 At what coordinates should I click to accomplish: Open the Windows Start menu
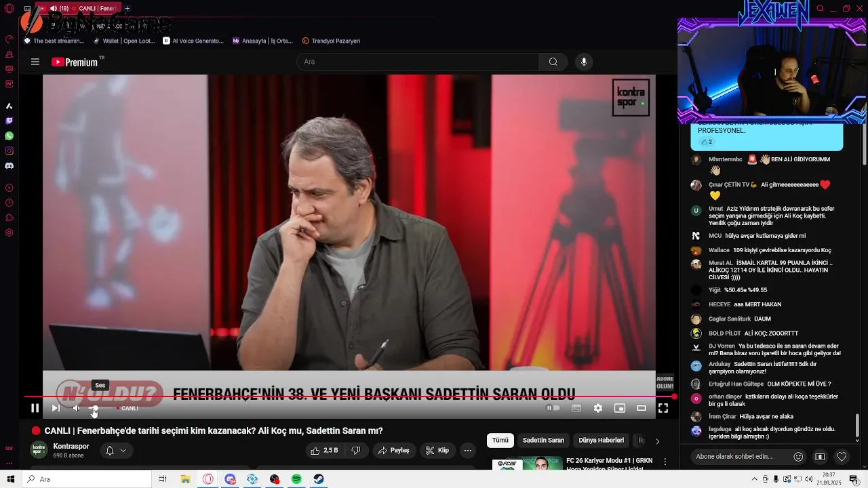click(x=10, y=479)
